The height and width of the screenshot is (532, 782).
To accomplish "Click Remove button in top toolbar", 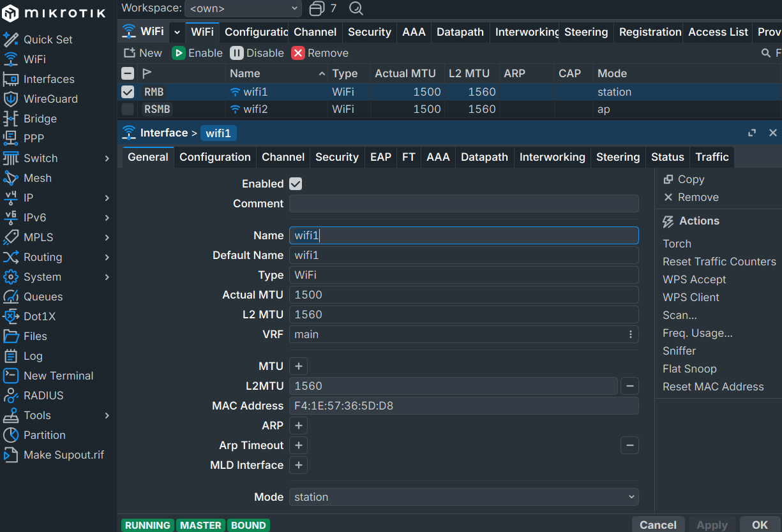I will [320, 53].
